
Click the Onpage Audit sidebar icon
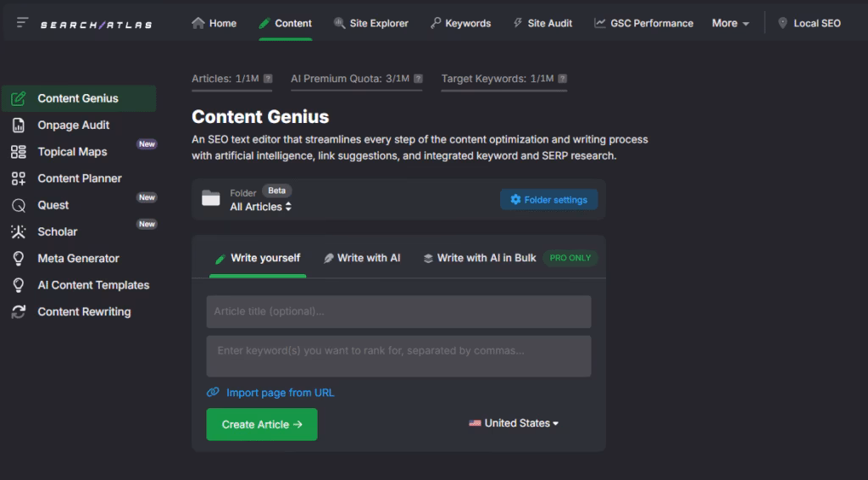(x=19, y=126)
